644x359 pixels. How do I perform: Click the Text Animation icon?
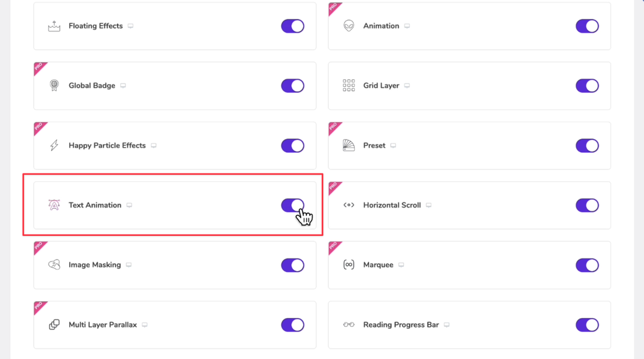[54, 205]
